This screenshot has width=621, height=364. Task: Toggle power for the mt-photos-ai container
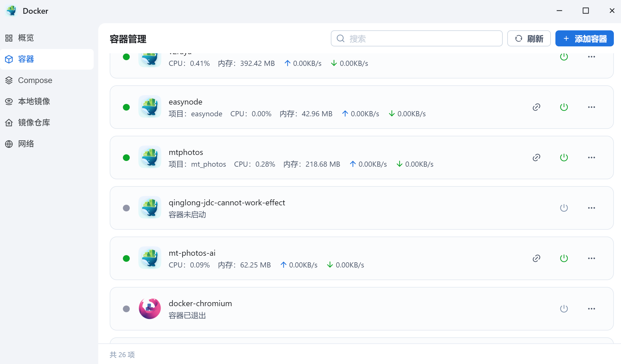pyautogui.click(x=564, y=258)
